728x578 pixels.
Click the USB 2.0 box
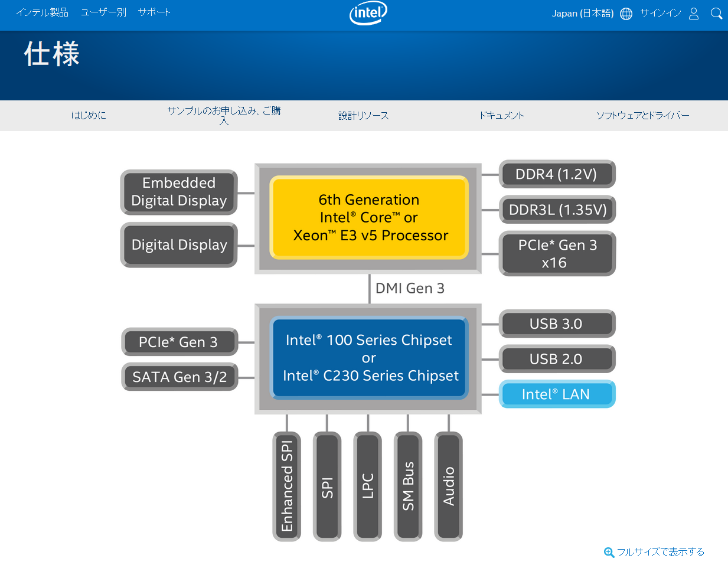[557, 359]
